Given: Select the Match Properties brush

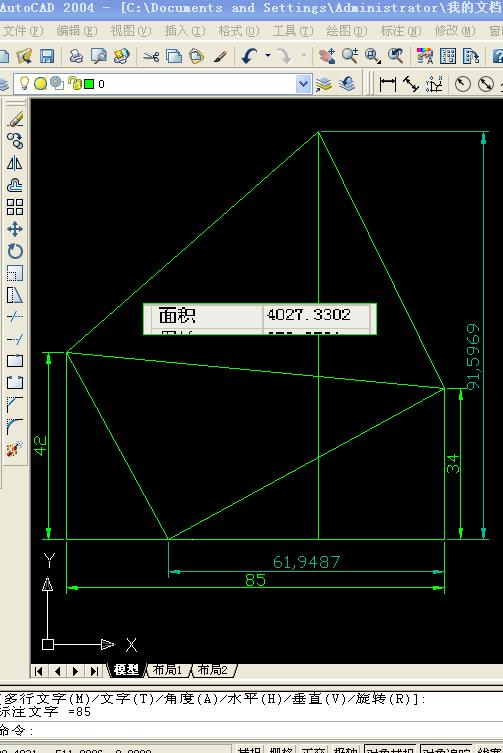Looking at the screenshot, I should [x=220, y=56].
